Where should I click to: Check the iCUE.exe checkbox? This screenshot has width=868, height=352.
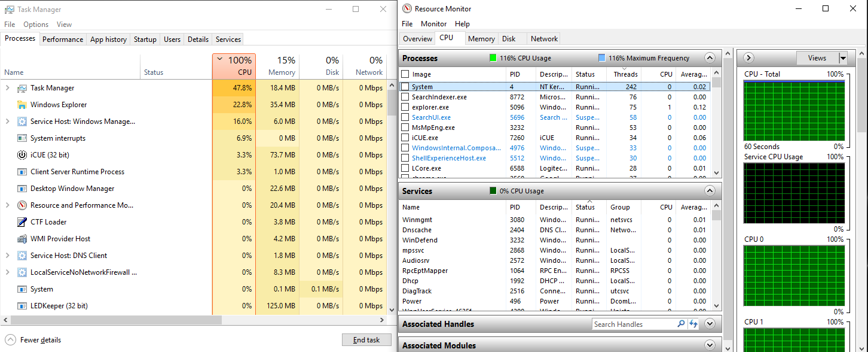coord(405,138)
